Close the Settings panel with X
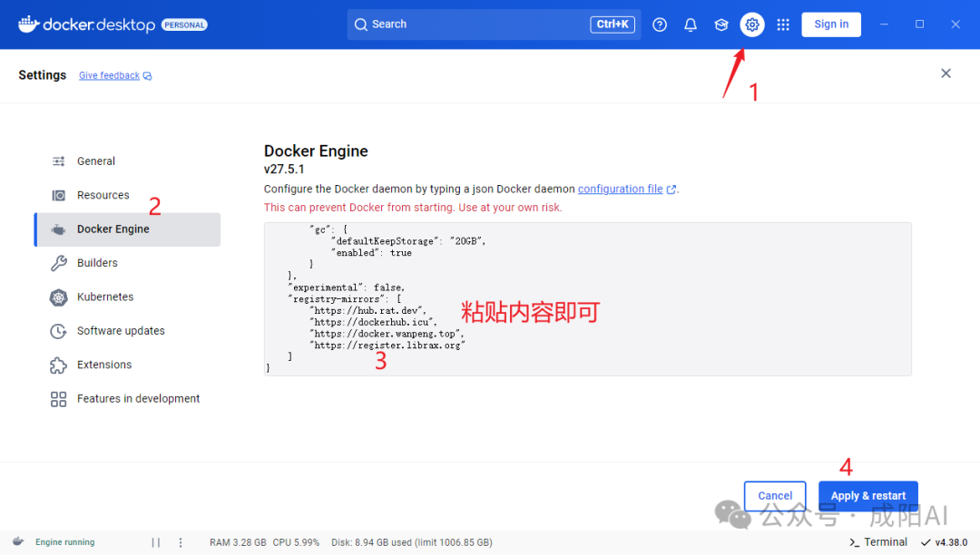This screenshot has width=980, height=555. [946, 73]
